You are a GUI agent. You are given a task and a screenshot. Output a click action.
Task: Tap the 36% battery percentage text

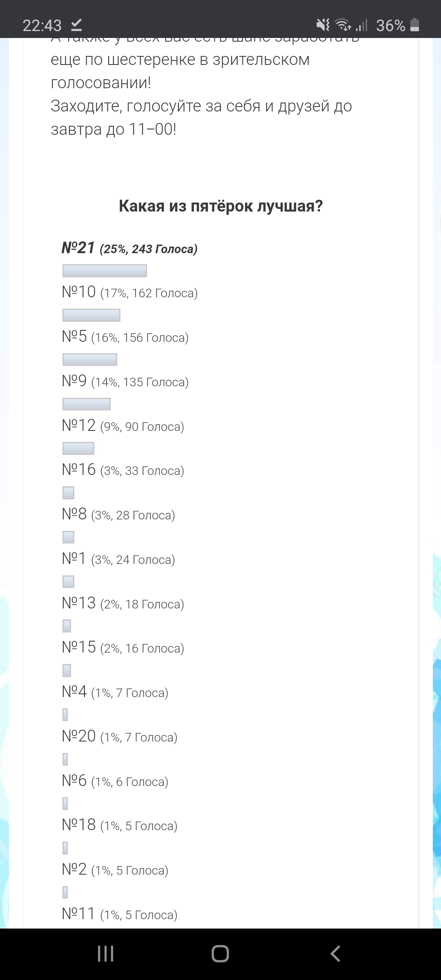click(x=390, y=25)
